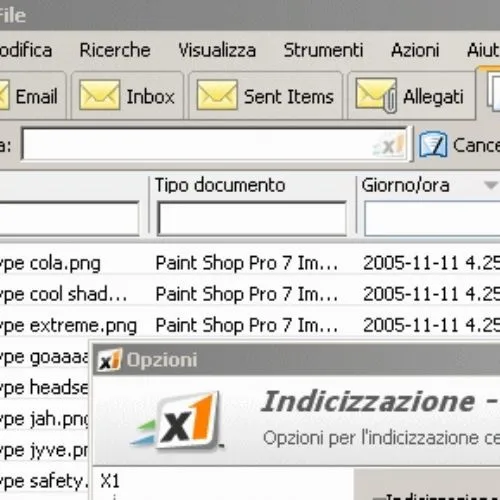Select the file row containing jah.png
The image size is (500, 500).
(x=45, y=419)
